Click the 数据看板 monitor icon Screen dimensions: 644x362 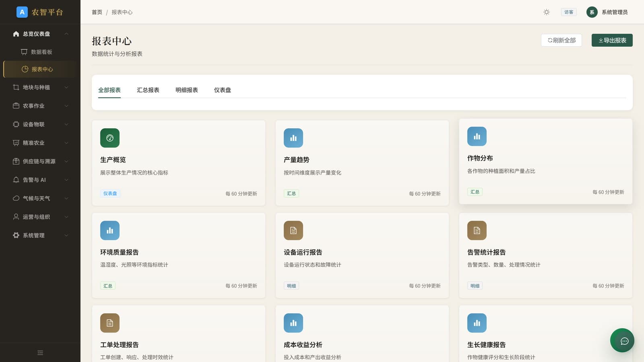[24, 52]
